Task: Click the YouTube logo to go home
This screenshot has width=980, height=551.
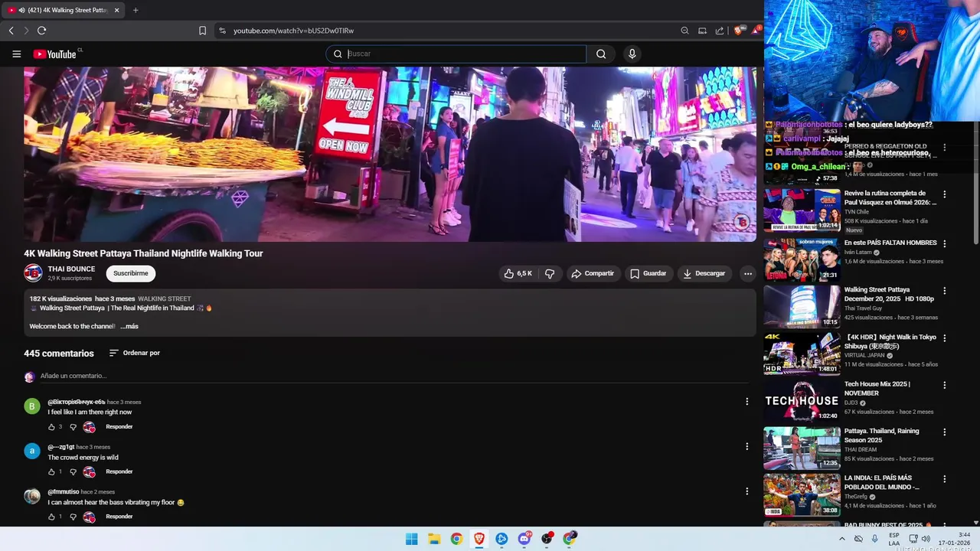Action: (x=54, y=54)
